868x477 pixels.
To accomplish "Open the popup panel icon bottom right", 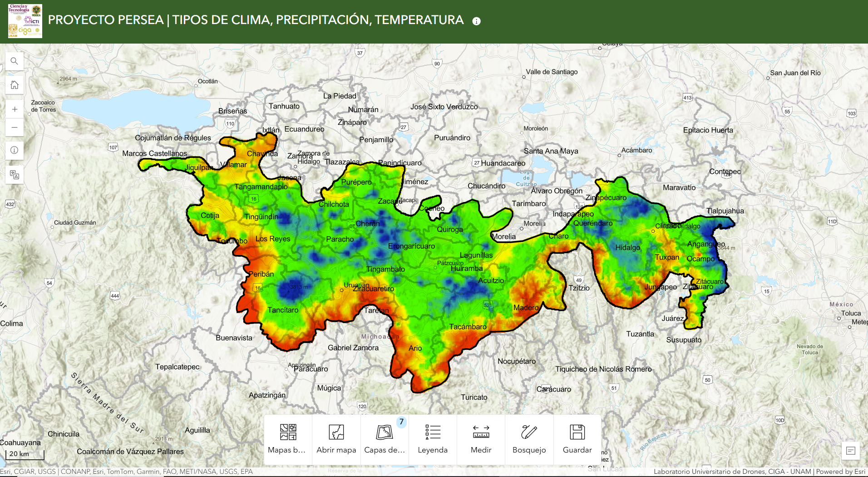I will tap(851, 451).
